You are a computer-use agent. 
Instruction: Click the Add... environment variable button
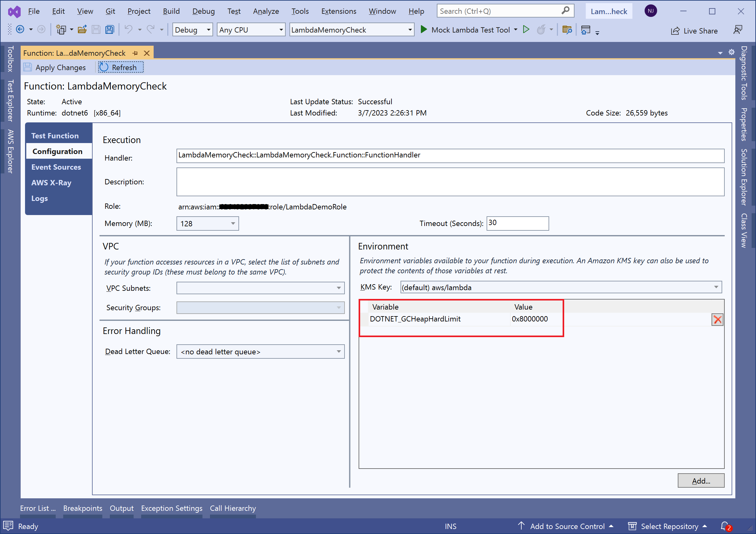(701, 481)
